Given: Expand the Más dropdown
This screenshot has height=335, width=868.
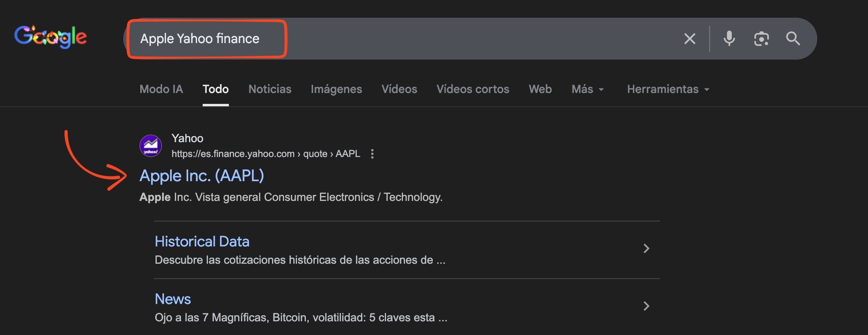Looking at the screenshot, I should [587, 89].
